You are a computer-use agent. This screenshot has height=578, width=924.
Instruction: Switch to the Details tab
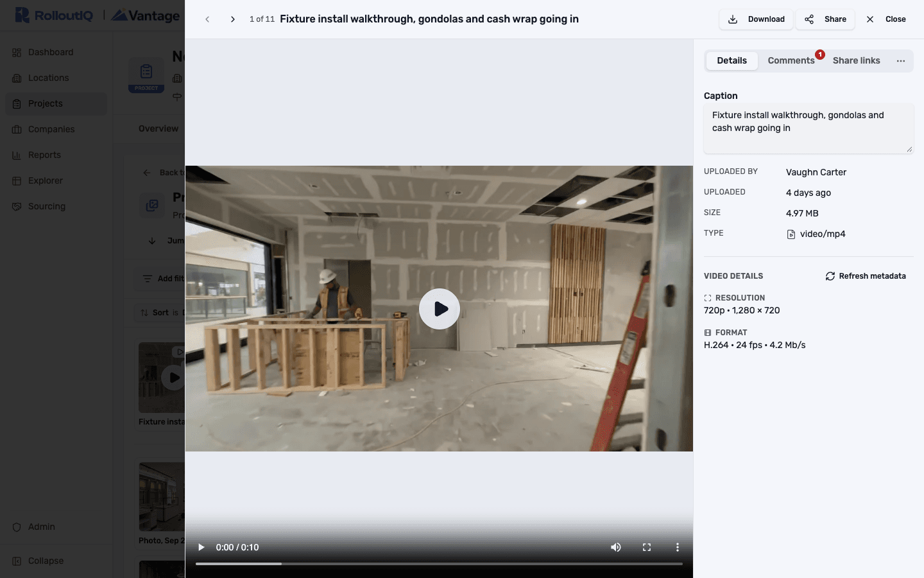pyautogui.click(x=732, y=60)
